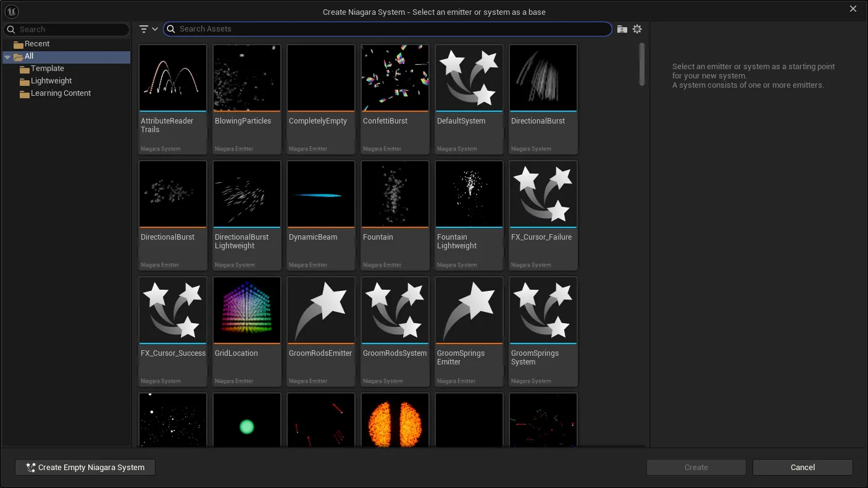Select the FX_Cursor_Failure system icon
Image resolution: width=868 pixels, height=488 pixels.
tap(543, 194)
